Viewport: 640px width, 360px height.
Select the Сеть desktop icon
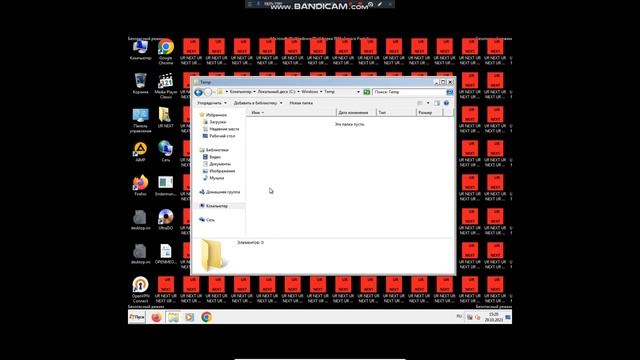coord(166,151)
